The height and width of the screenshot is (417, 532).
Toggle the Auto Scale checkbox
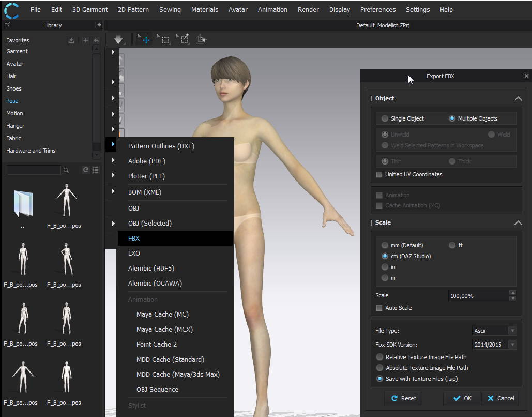point(379,308)
